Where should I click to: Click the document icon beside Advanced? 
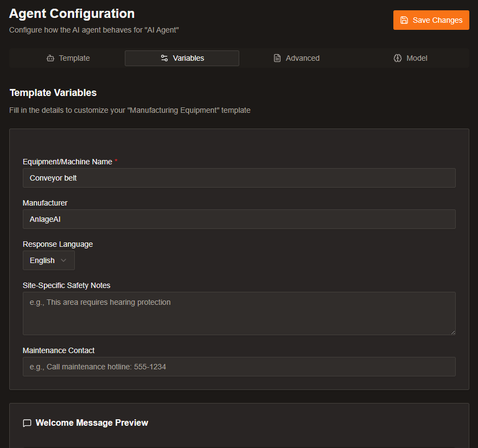point(277,58)
